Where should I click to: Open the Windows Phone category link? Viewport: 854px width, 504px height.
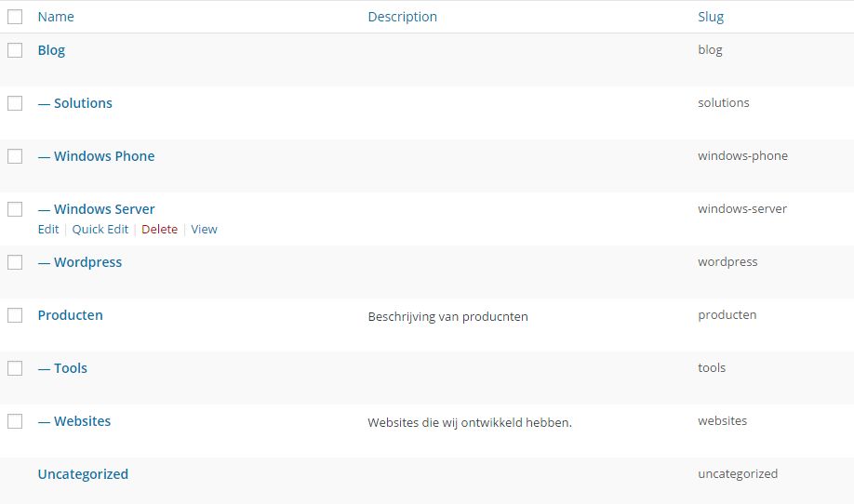pyautogui.click(x=104, y=156)
